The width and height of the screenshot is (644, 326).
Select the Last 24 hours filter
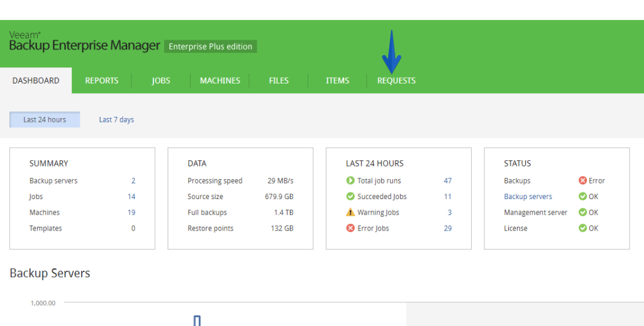45,119
